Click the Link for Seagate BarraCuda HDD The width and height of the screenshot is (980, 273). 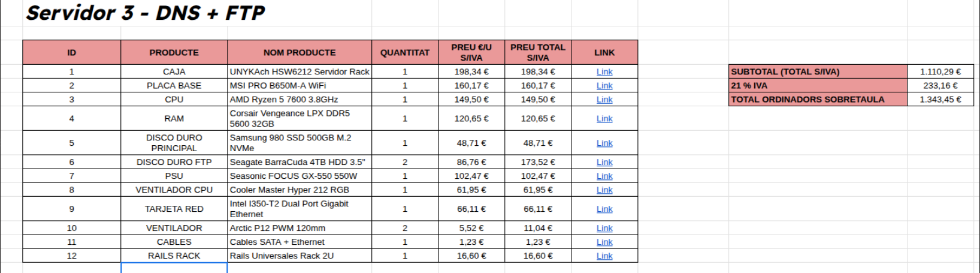click(604, 163)
